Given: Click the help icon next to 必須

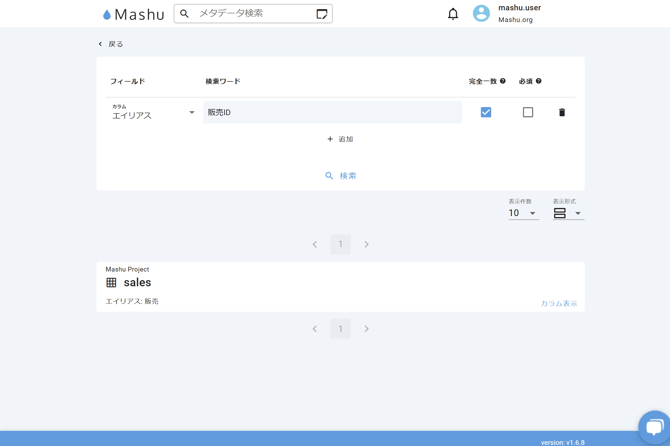Looking at the screenshot, I should tap(539, 81).
